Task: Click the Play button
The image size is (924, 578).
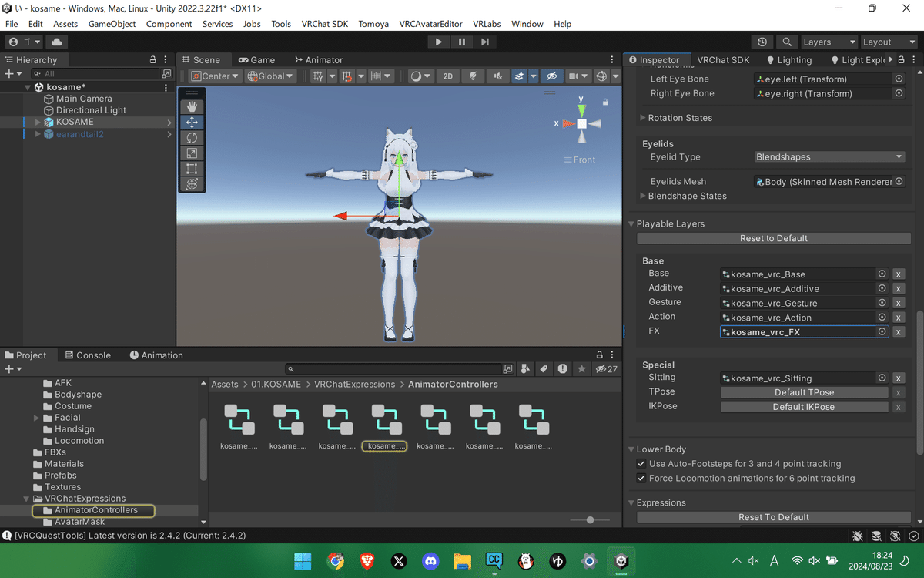Action: point(438,42)
